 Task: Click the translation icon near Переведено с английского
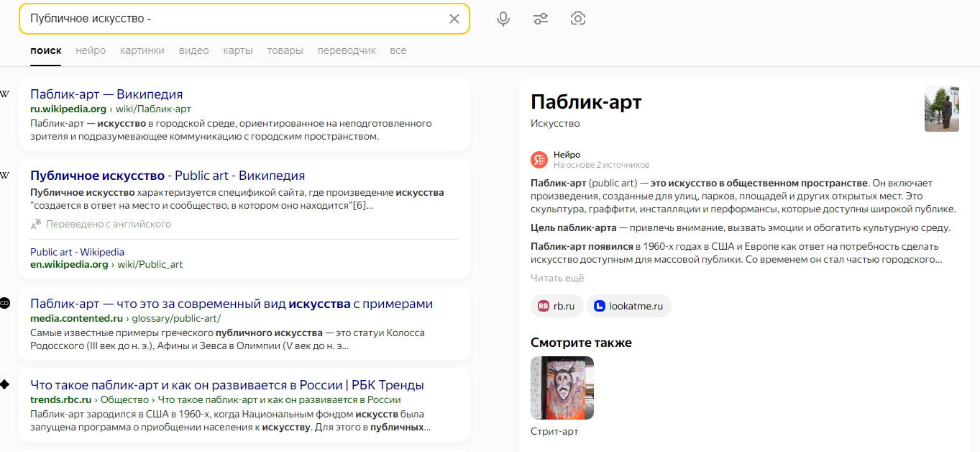(36, 225)
